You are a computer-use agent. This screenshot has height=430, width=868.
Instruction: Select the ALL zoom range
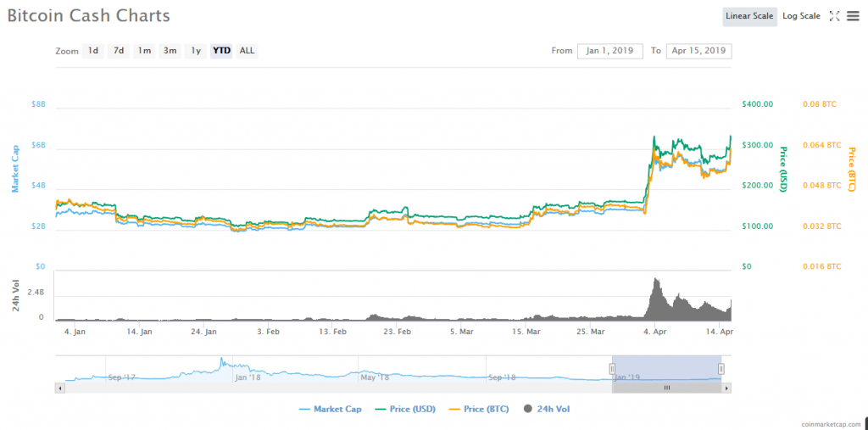point(247,51)
